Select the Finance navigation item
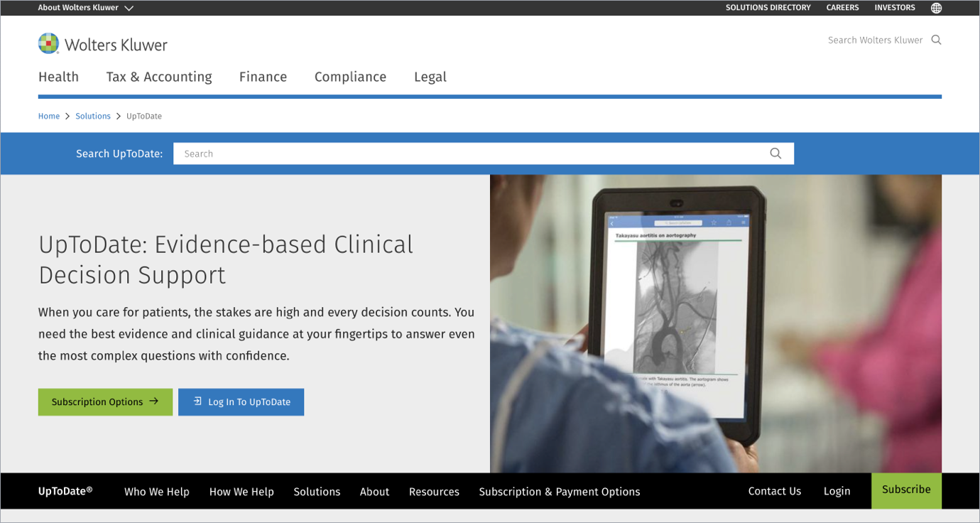This screenshot has width=980, height=523. click(263, 77)
